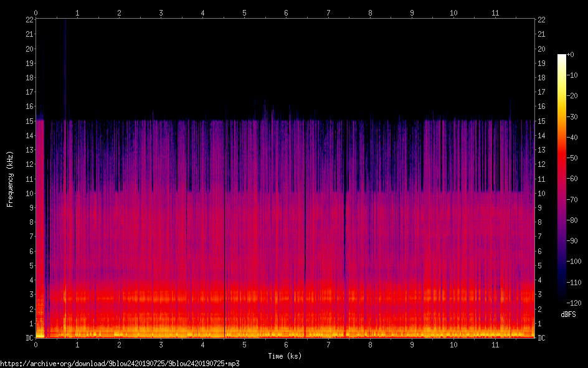
Task: Click the '+0' value on color scale
Action: click(x=570, y=55)
